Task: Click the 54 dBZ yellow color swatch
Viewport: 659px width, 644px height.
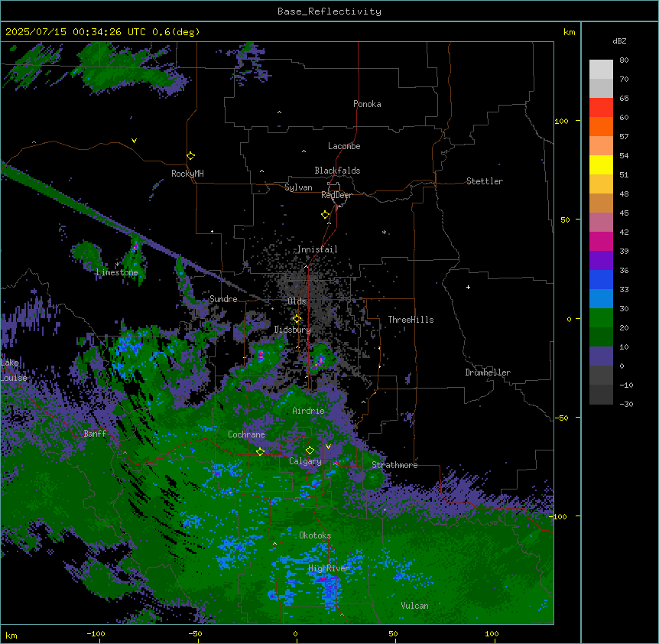Action: tap(601, 164)
